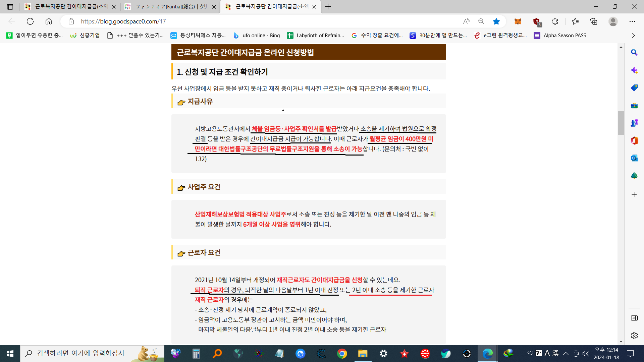This screenshot has height=362, width=644.
Task: Open the Extensions puzzle-piece menu
Action: coord(555,21)
